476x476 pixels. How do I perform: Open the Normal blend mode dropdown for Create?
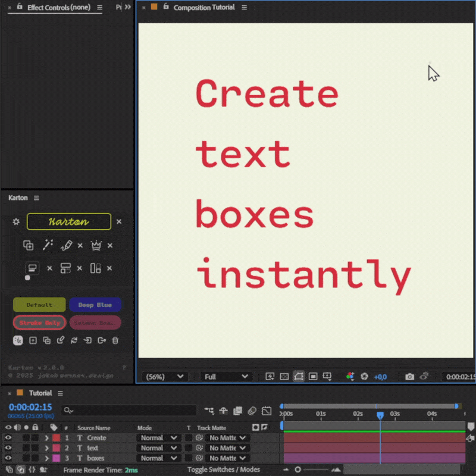click(x=157, y=438)
